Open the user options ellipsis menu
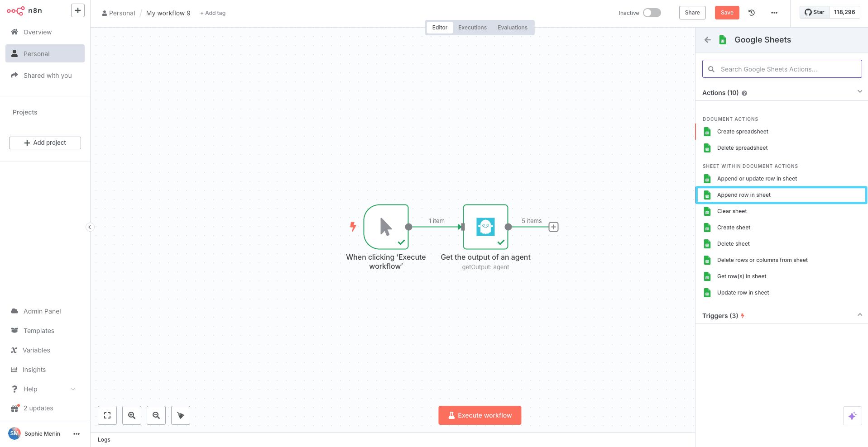The width and height of the screenshot is (868, 447). pos(77,434)
